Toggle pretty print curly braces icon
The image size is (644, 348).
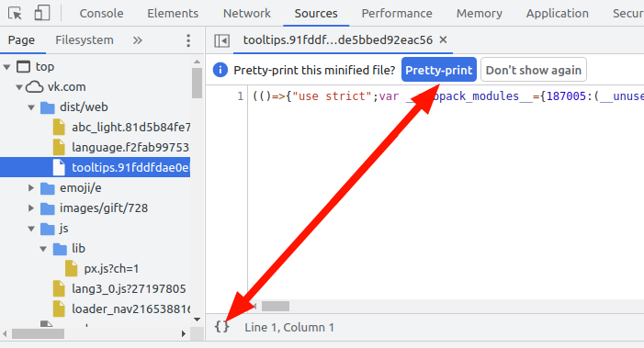(x=221, y=327)
